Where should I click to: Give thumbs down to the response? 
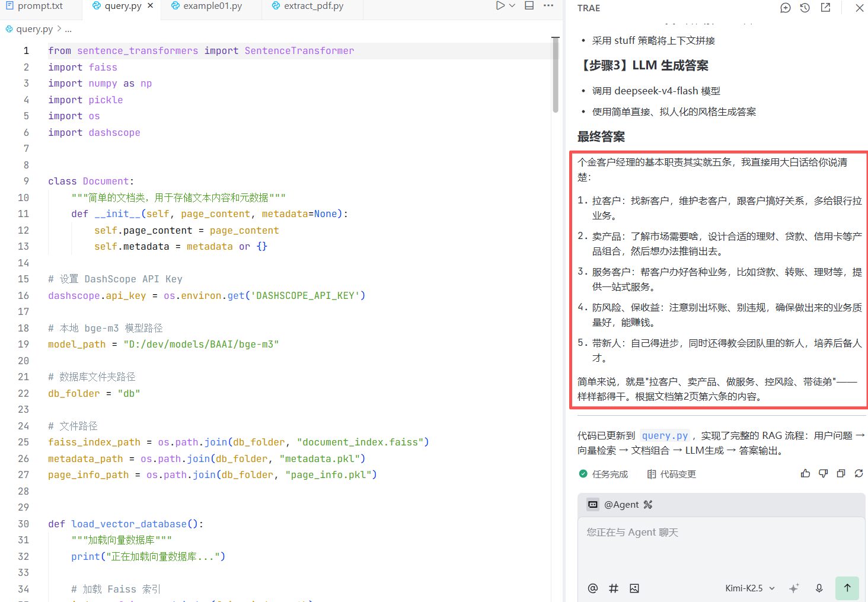pos(823,473)
